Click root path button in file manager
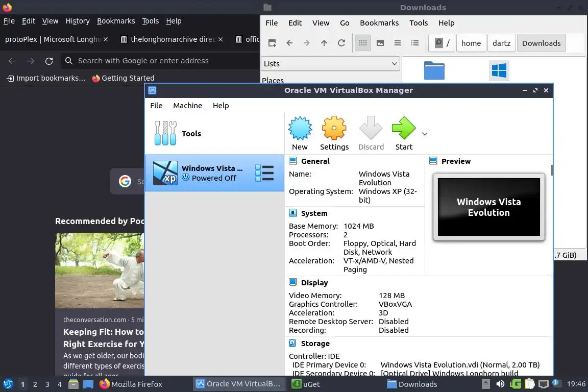 pyautogui.click(x=442, y=43)
